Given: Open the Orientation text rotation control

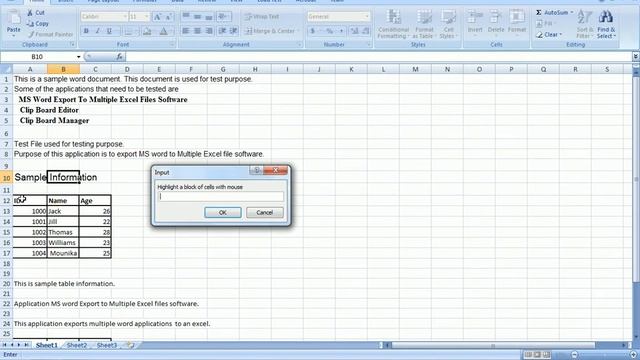Looking at the screenshot, I should click(223, 17).
